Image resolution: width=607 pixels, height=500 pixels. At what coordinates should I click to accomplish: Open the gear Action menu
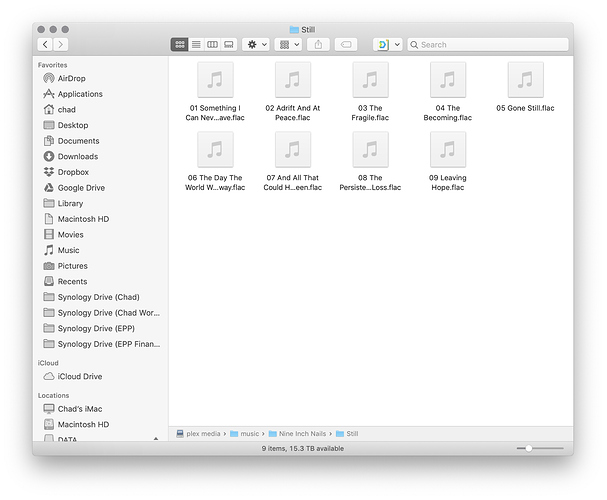coord(256,45)
